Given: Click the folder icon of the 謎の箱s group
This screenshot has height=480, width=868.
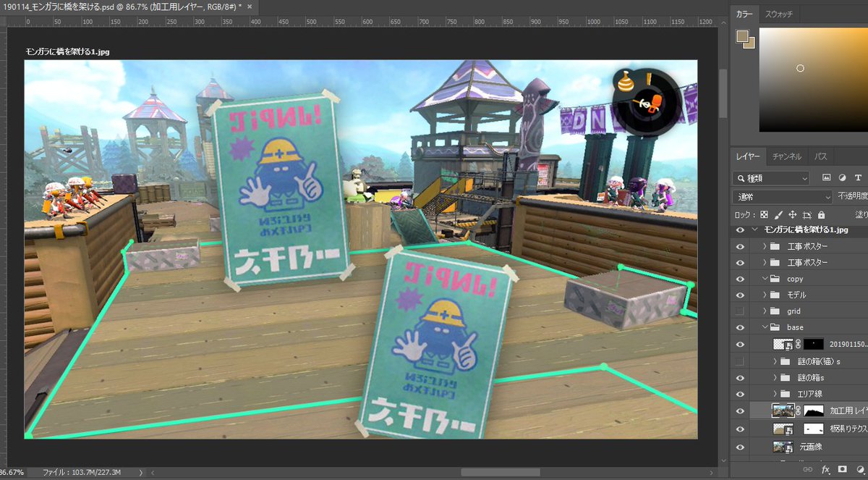Looking at the screenshot, I should tap(786, 377).
